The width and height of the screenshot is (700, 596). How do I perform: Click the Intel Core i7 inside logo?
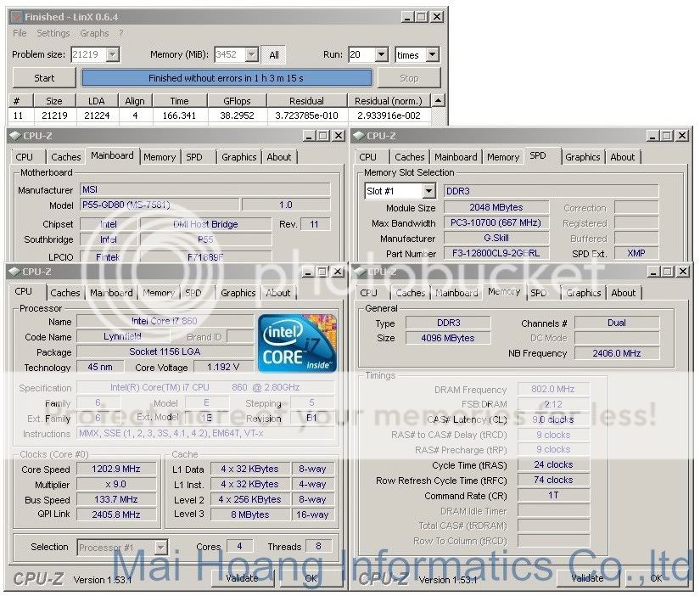coord(297,343)
